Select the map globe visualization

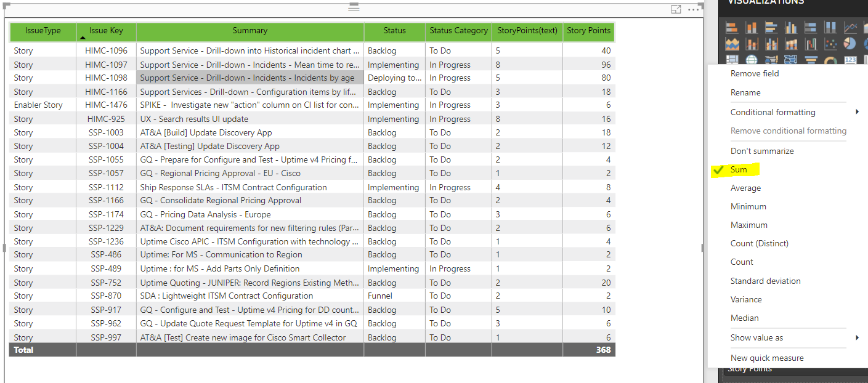click(752, 60)
